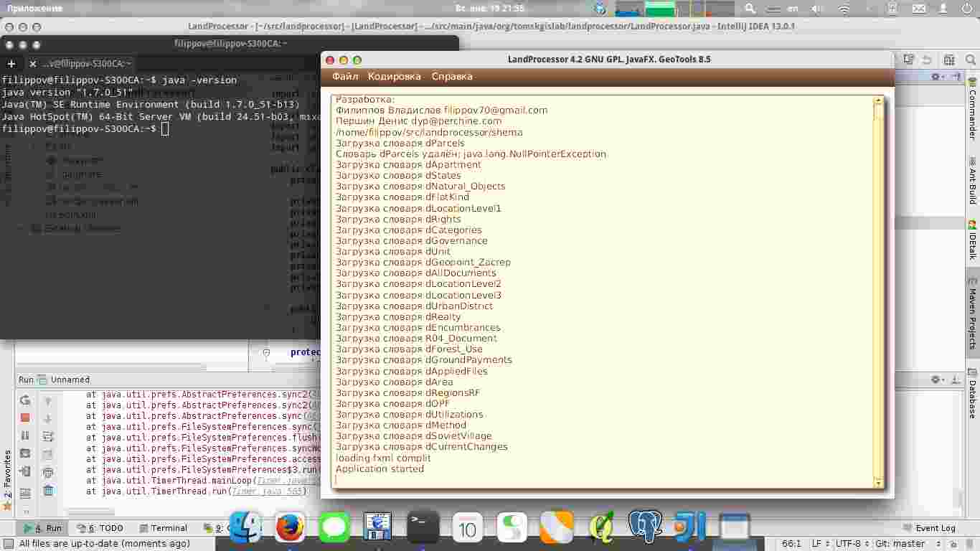Change line separator LF in status bar
Image resolution: width=980 pixels, height=551 pixels.
820,544
